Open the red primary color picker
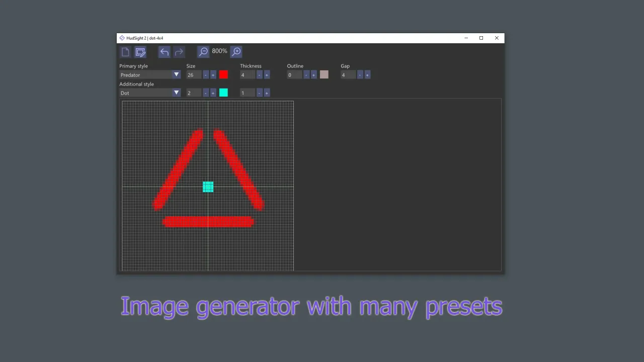 pyautogui.click(x=223, y=74)
